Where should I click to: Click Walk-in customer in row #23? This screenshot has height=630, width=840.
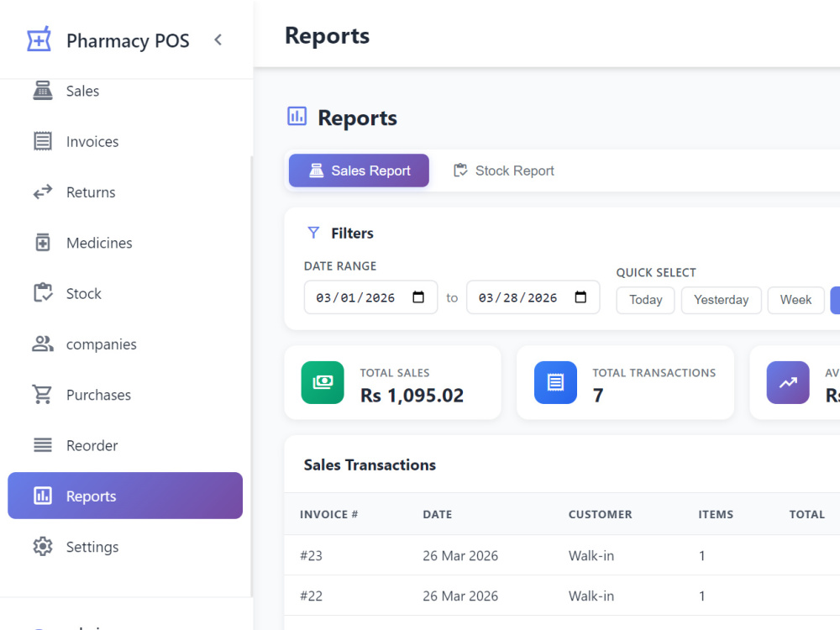[x=591, y=555]
